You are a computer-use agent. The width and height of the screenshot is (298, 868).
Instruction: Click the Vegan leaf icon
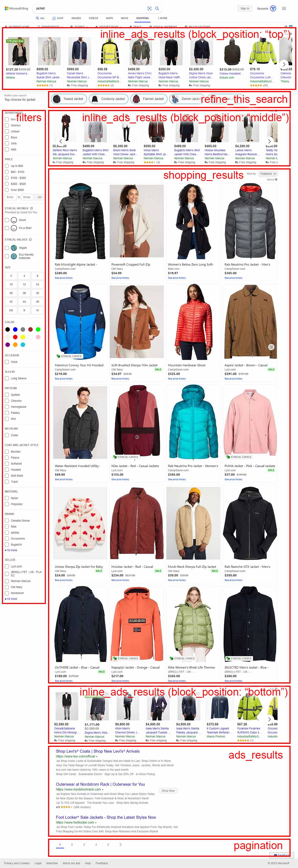tap(14, 248)
